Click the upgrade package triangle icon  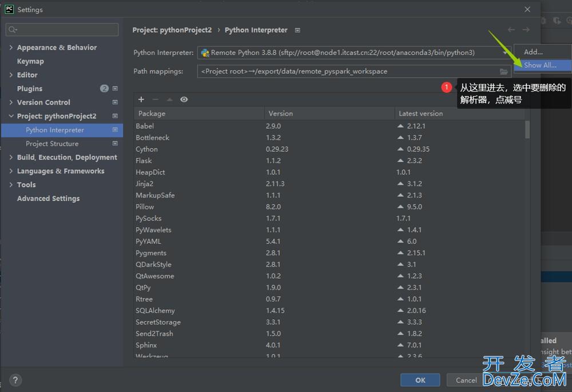[x=170, y=99]
